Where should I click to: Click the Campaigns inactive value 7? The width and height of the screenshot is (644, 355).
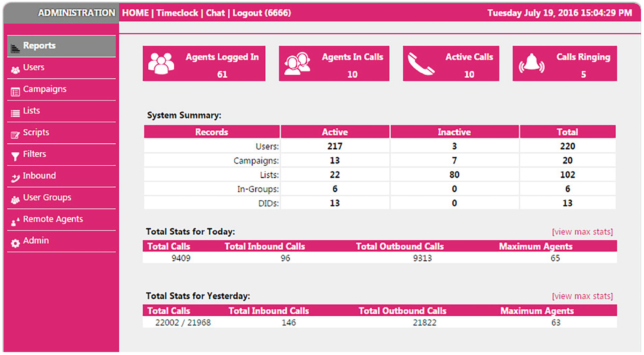(454, 161)
